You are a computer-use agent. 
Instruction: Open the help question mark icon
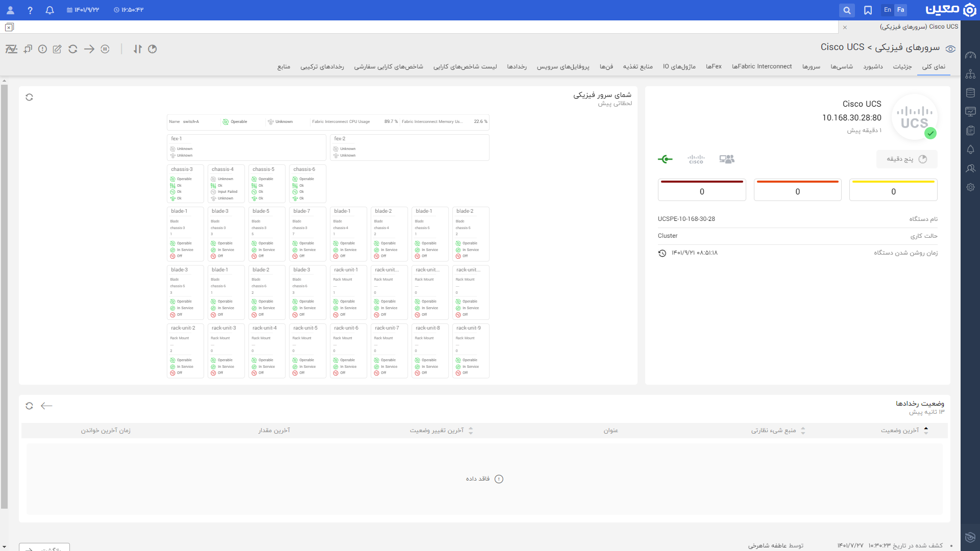[x=30, y=10]
